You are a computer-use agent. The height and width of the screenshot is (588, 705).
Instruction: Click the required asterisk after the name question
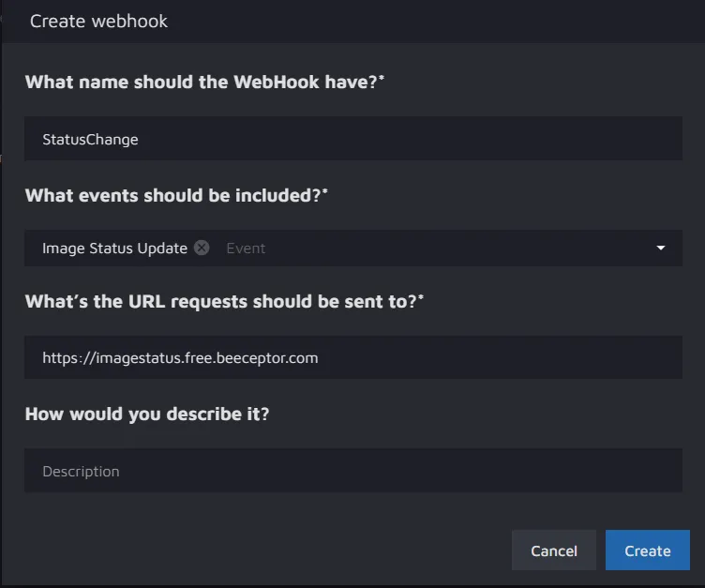point(382,77)
